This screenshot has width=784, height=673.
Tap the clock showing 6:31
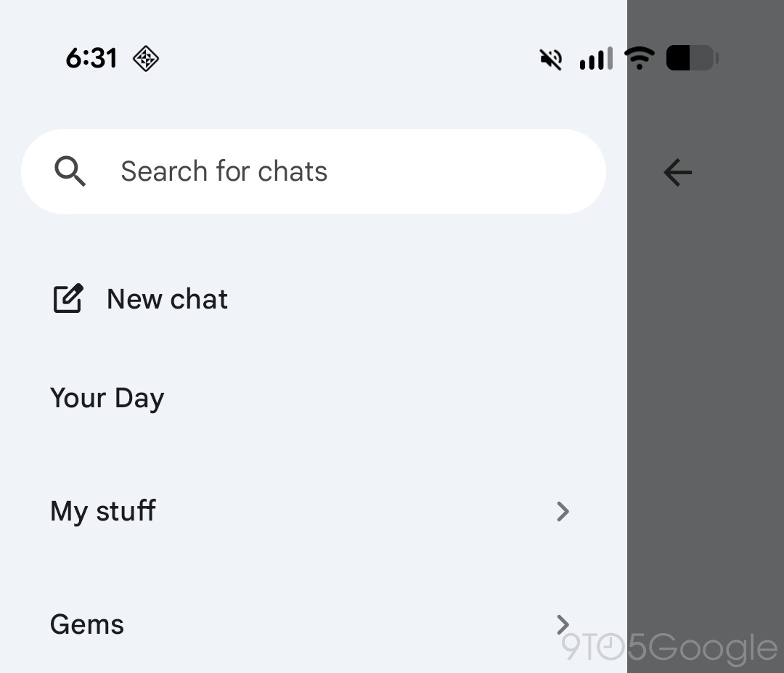[91, 58]
